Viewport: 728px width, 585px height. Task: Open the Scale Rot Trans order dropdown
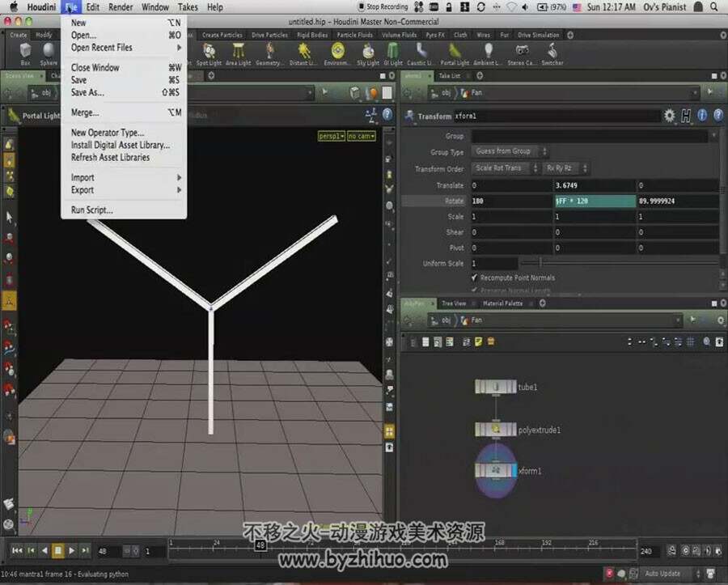point(506,168)
